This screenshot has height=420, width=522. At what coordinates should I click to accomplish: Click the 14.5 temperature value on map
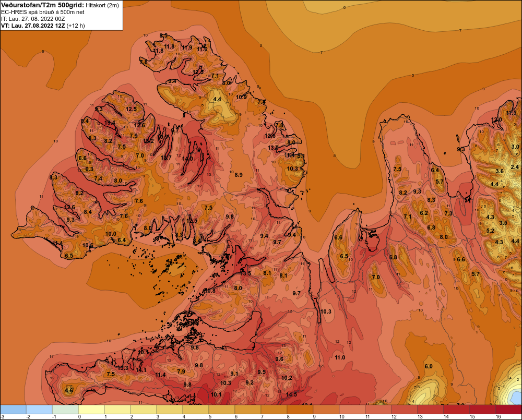[x=291, y=394]
